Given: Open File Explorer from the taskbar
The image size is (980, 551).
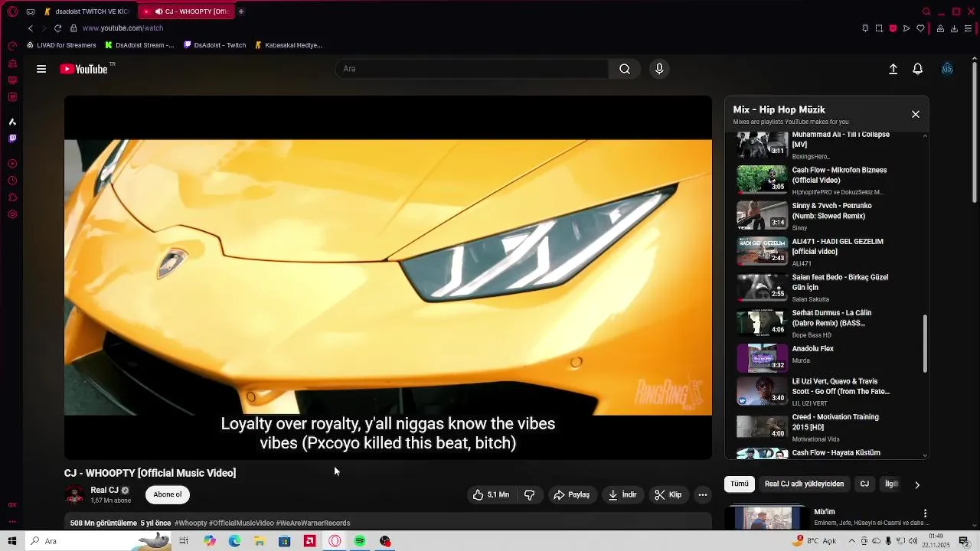Looking at the screenshot, I should [260, 541].
